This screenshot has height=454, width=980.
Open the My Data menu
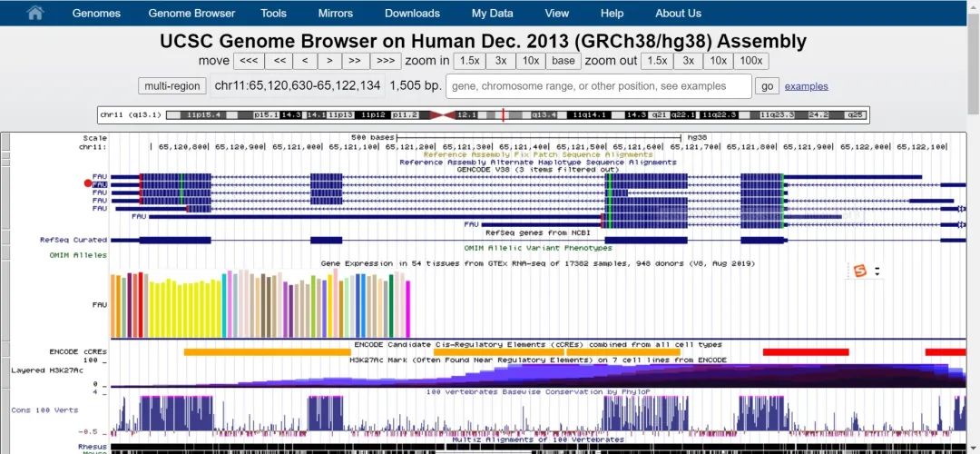493,13
